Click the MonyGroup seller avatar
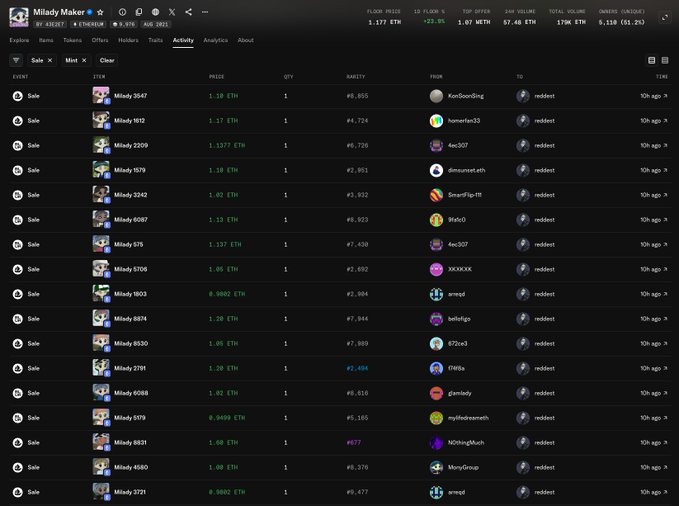 tap(436, 467)
